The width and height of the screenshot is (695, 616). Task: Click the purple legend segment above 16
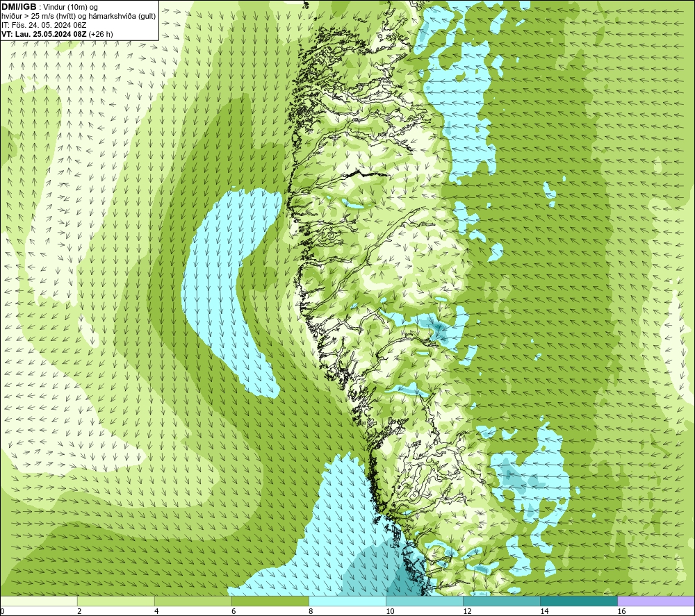click(x=656, y=601)
